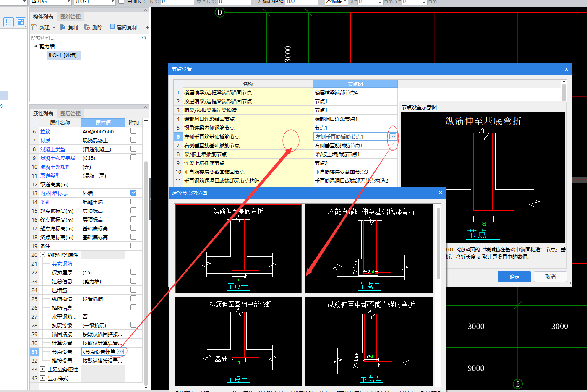Close the 属性列表 panel with its X icon
Viewport: 587px width, 392px height.
click(146, 107)
